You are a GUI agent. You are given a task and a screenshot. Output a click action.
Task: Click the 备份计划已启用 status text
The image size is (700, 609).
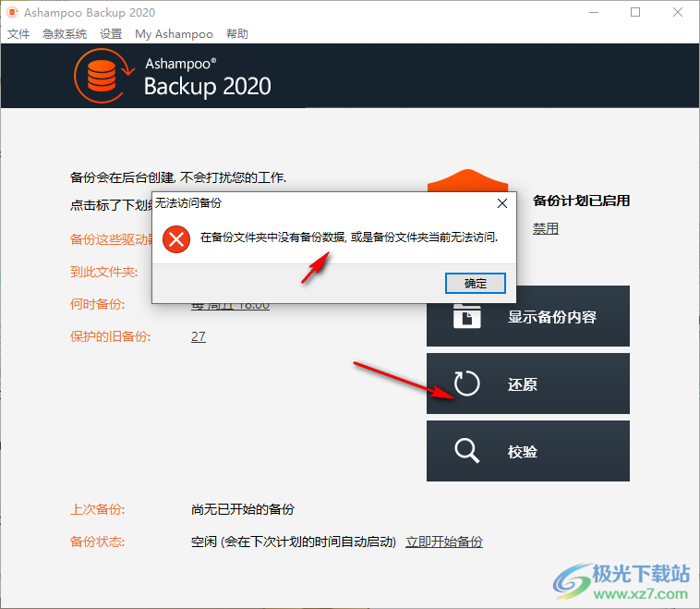click(581, 201)
